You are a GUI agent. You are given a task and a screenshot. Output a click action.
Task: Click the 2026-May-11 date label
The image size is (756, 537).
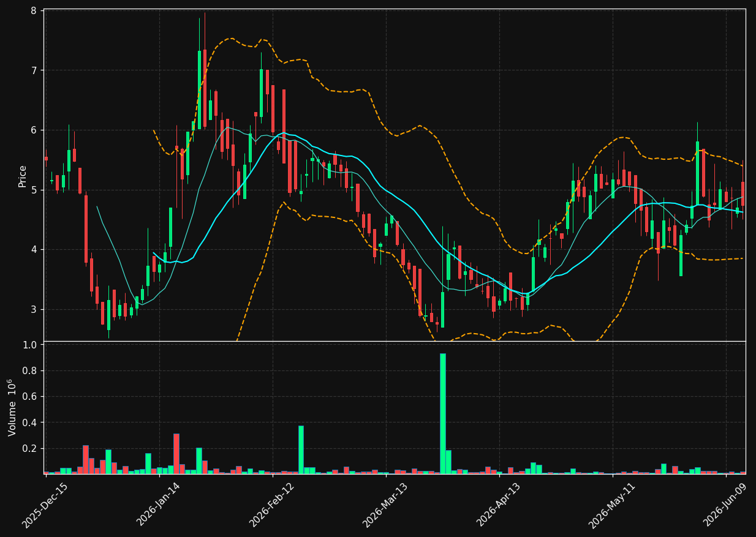coord(612,505)
